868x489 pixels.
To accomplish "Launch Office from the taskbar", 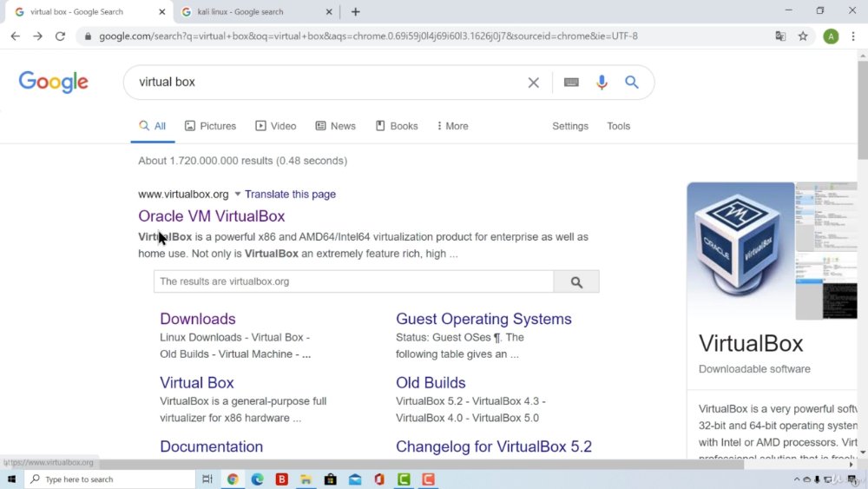I will 379,479.
